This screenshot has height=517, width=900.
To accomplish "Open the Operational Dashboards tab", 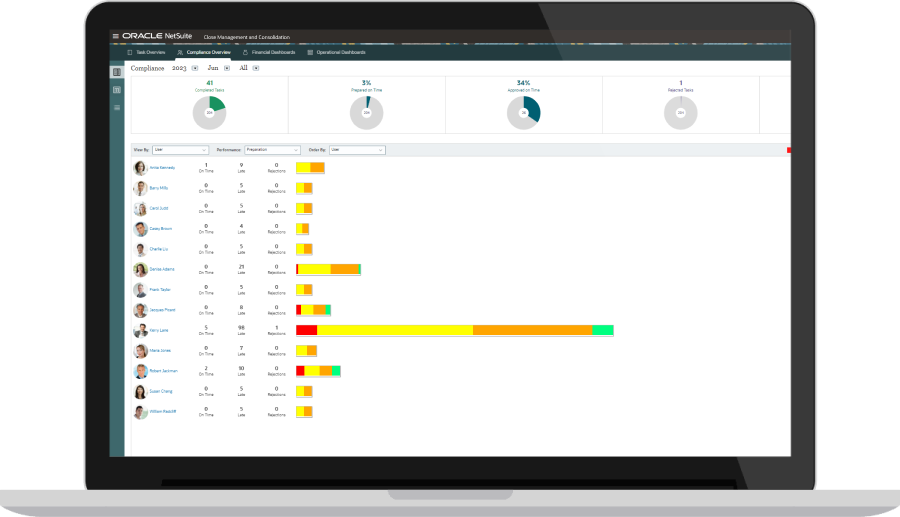I will tap(336, 52).
